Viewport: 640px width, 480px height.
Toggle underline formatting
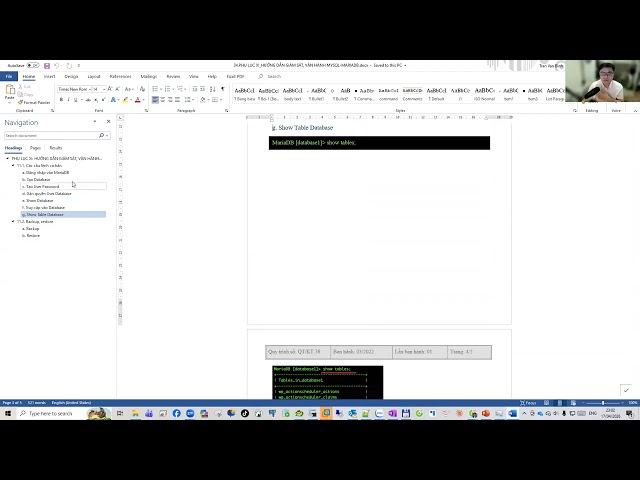click(x=76, y=100)
